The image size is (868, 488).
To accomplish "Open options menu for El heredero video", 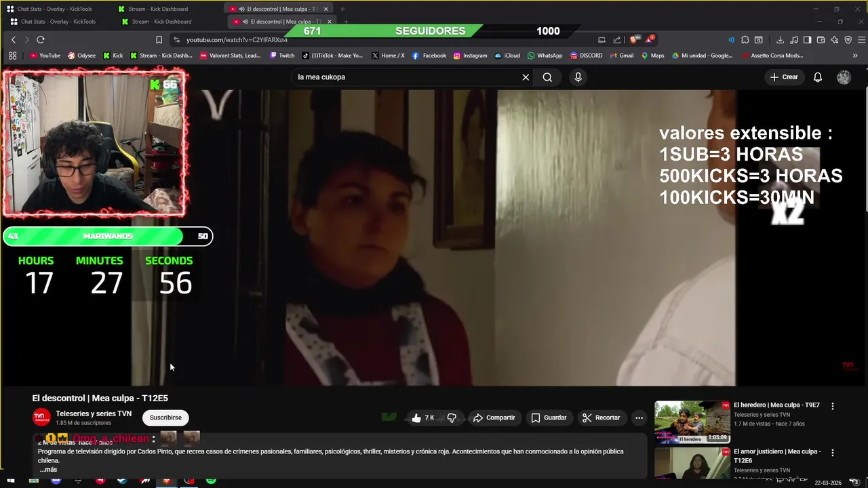I will click(833, 407).
